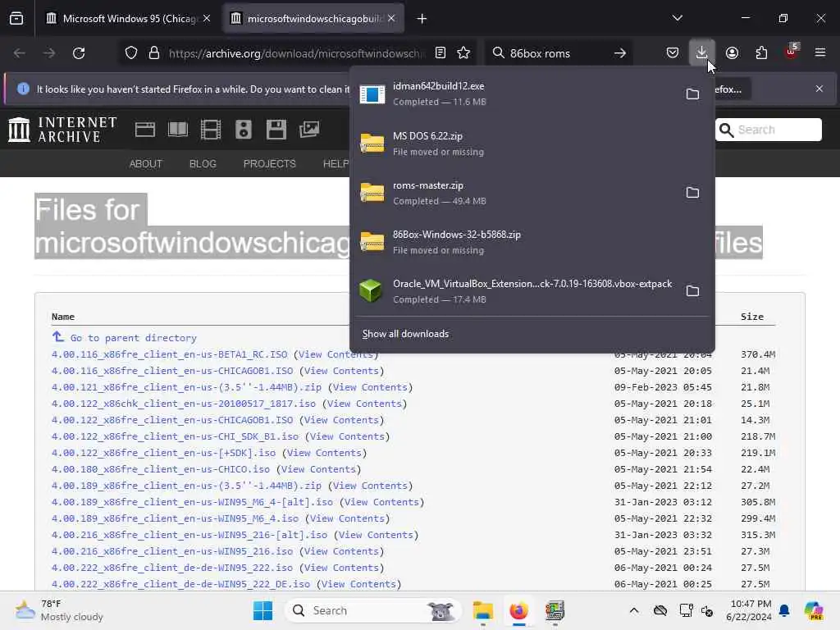Open uBlock Origin extension icon
Screen dimensions: 840x630
pyautogui.click(x=792, y=52)
